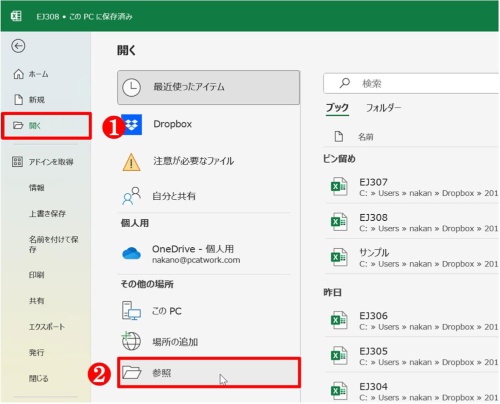500x404 pixels.
Task: Open yesterday's file EJ304
Action: pyautogui.click(x=412, y=390)
